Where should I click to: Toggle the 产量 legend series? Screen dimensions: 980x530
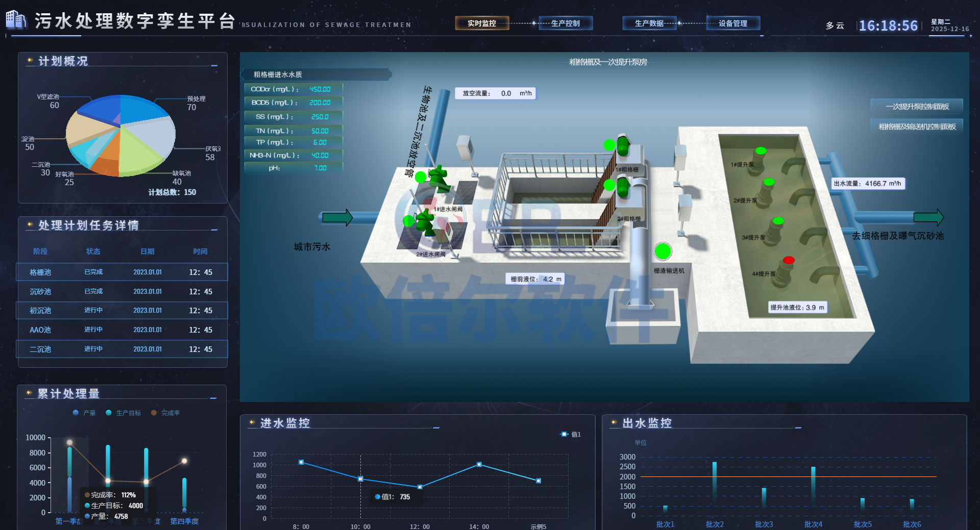click(x=84, y=413)
